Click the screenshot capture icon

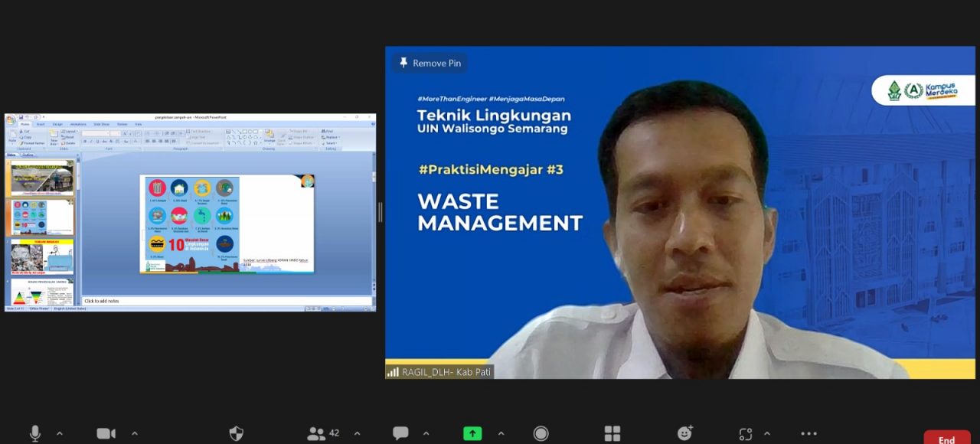coord(746,434)
